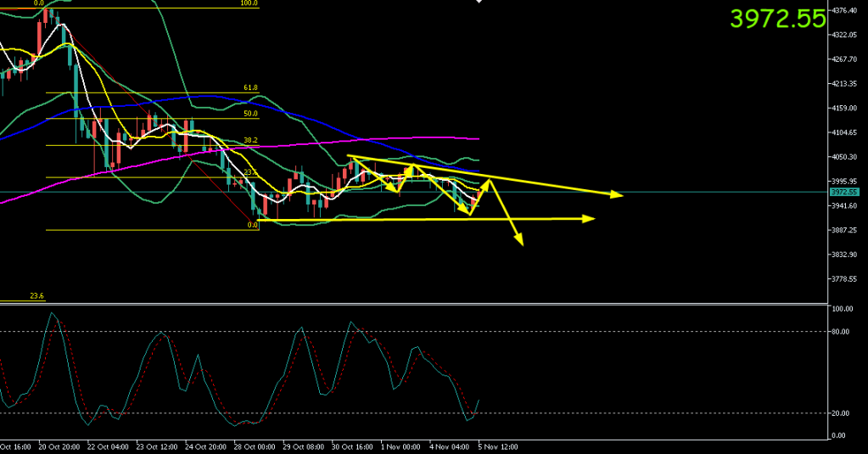Click the 80.00 oscillator scale level
Viewport: 868px width, 454px height.
840,331
